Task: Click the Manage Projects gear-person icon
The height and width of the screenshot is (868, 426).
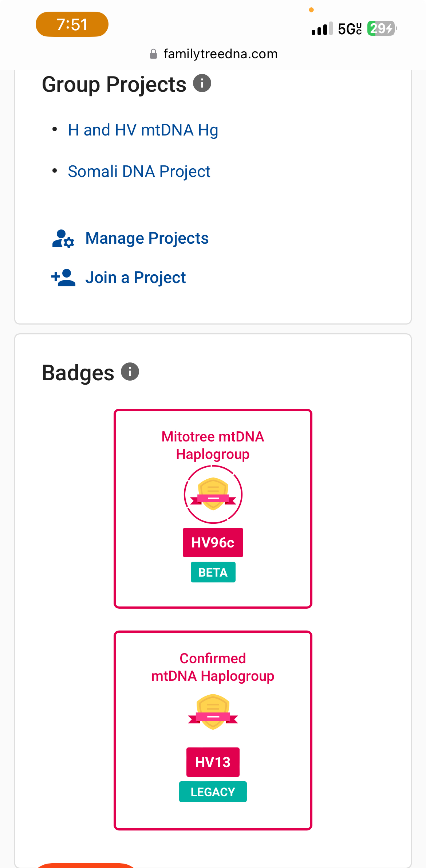Action: [63, 239]
